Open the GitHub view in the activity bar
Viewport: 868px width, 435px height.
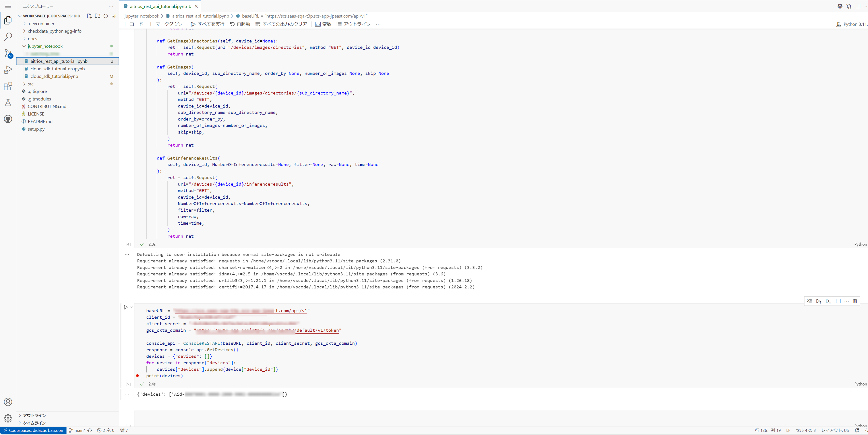click(8, 119)
